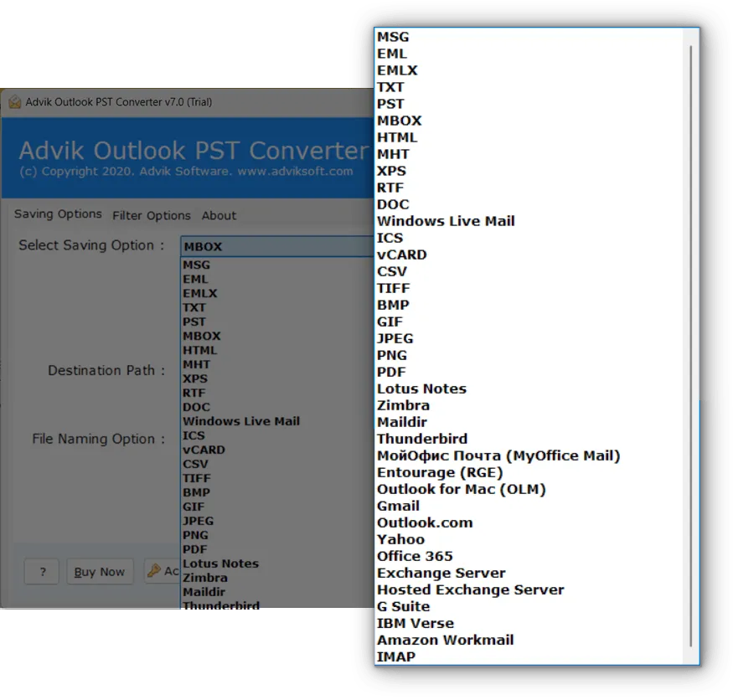Select Thunderbird in the enlarged popup list

coord(422,439)
